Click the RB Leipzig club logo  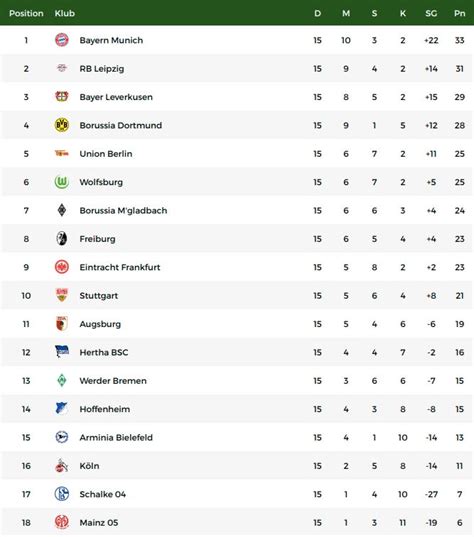62,68
